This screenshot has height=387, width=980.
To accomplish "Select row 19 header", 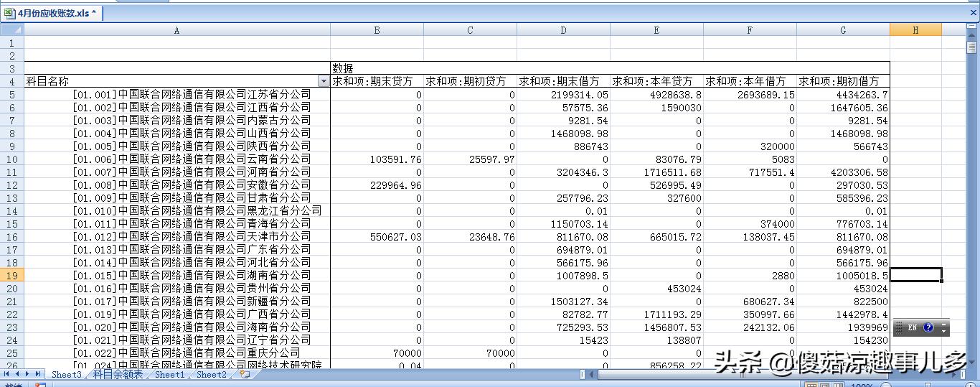I will pos(12,275).
